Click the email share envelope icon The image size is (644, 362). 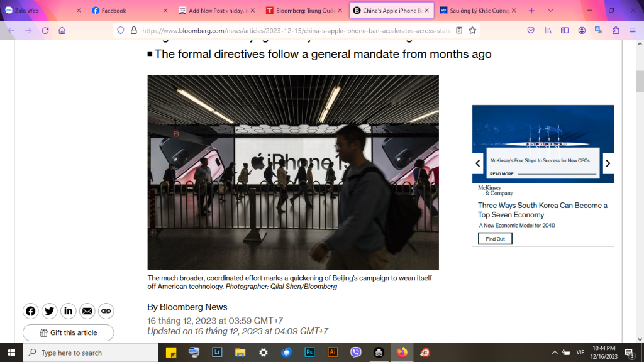[87, 311]
